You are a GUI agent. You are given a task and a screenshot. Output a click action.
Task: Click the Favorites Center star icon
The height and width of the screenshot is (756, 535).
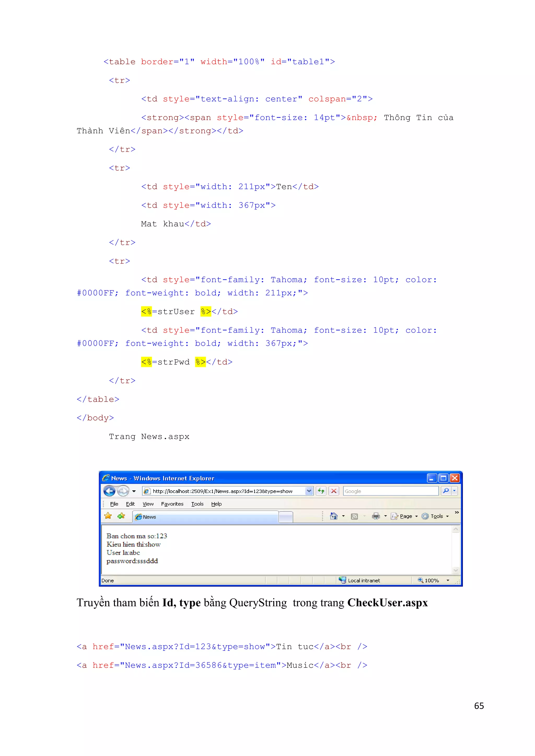pyautogui.click(x=108, y=516)
